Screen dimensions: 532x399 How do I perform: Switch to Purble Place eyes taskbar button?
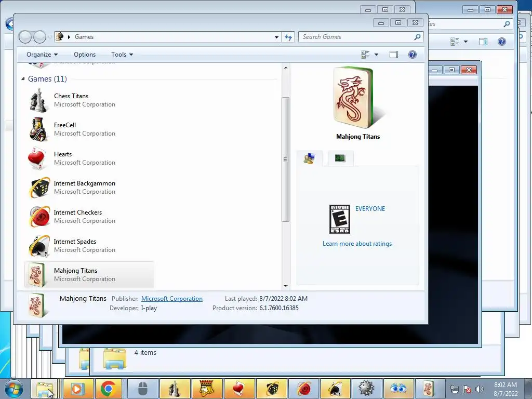coord(398,389)
